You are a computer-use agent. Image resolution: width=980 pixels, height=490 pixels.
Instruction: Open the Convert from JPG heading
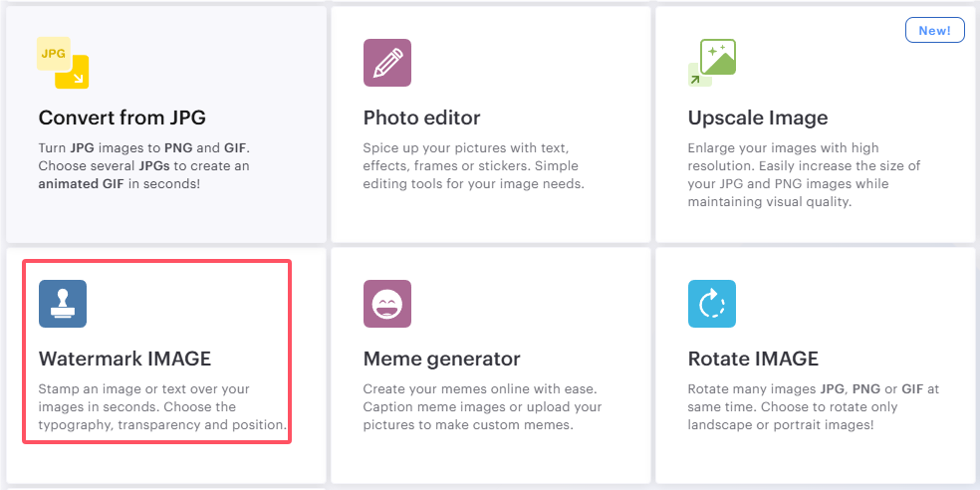click(122, 118)
